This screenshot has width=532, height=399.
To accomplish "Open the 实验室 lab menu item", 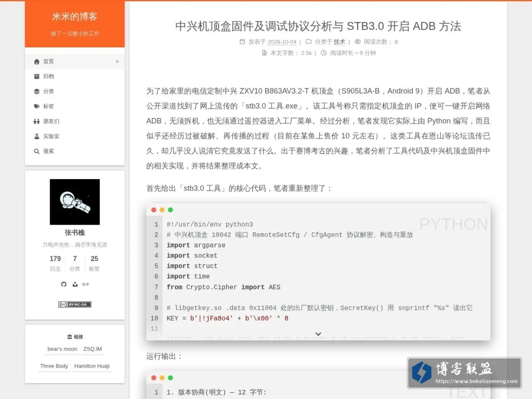I will 74,136.
